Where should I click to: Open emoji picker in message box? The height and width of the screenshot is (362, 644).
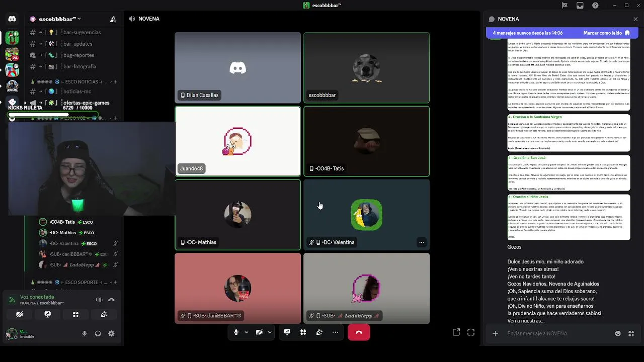[618, 333]
